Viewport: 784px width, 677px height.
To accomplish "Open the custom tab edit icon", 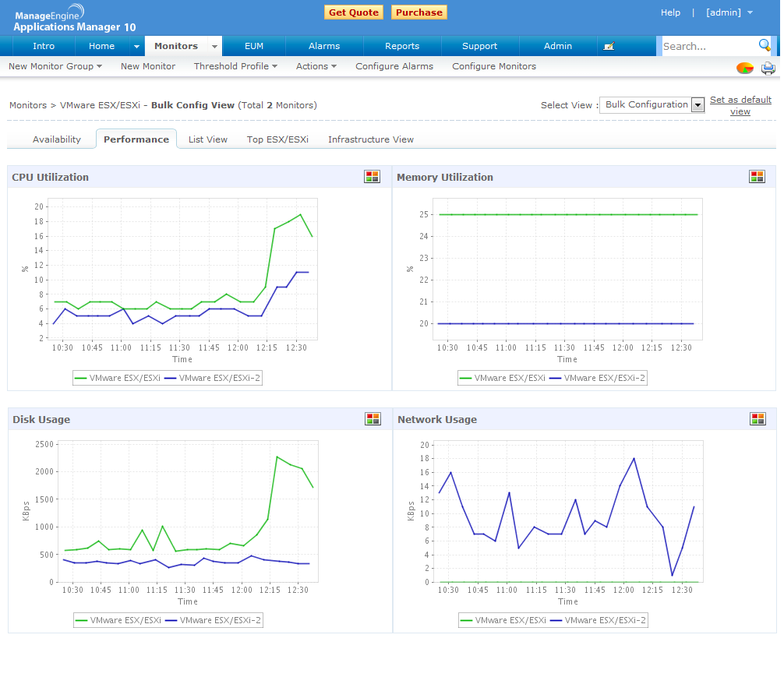I will tap(609, 46).
